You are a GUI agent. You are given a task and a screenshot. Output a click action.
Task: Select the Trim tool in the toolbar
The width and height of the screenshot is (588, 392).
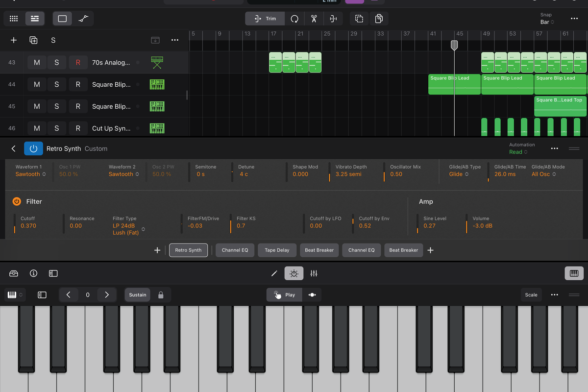pos(265,19)
